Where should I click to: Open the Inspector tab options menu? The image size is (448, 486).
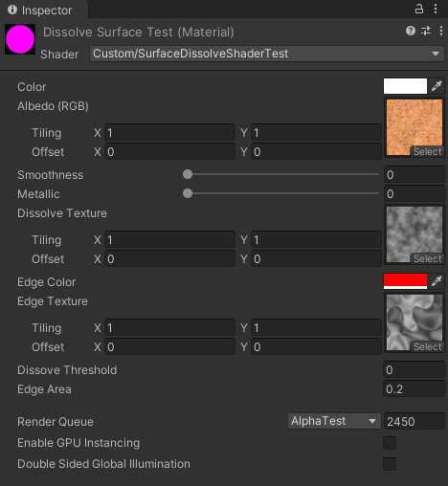point(436,9)
